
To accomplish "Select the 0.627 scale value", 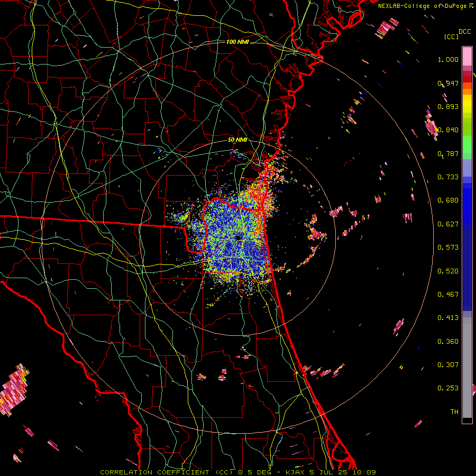I will (x=448, y=224).
